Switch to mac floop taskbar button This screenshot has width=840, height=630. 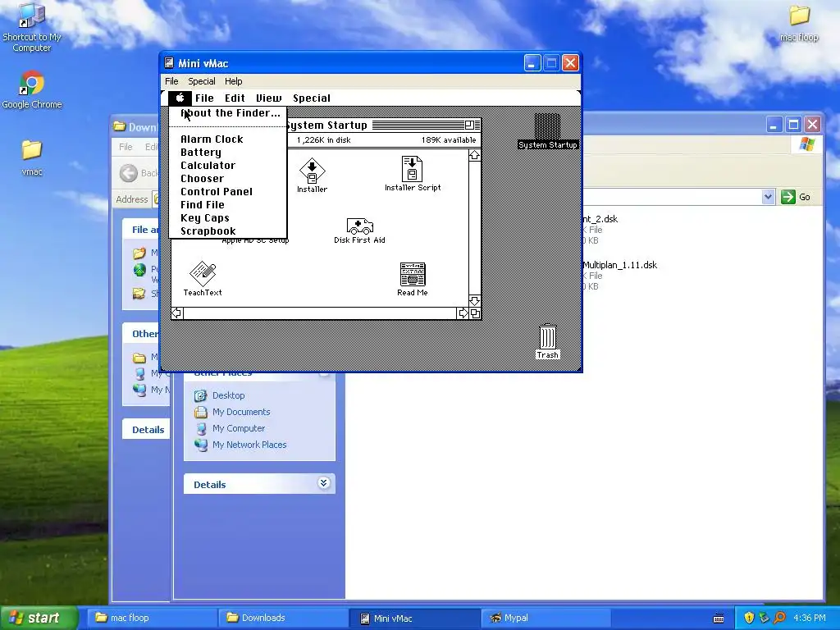click(x=150, y=619)
